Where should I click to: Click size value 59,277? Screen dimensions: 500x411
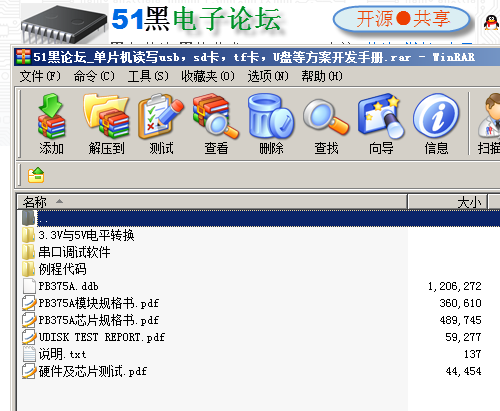pyautogui.click(x=463, y=337)
